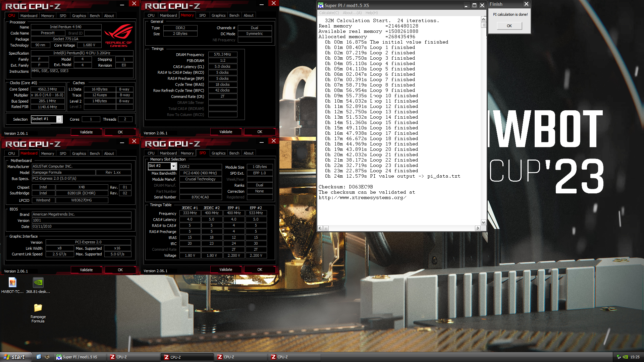Click the highlighted active CPU-Z taskbar button
Screen dimensions: 644x362
click(187, 357)
